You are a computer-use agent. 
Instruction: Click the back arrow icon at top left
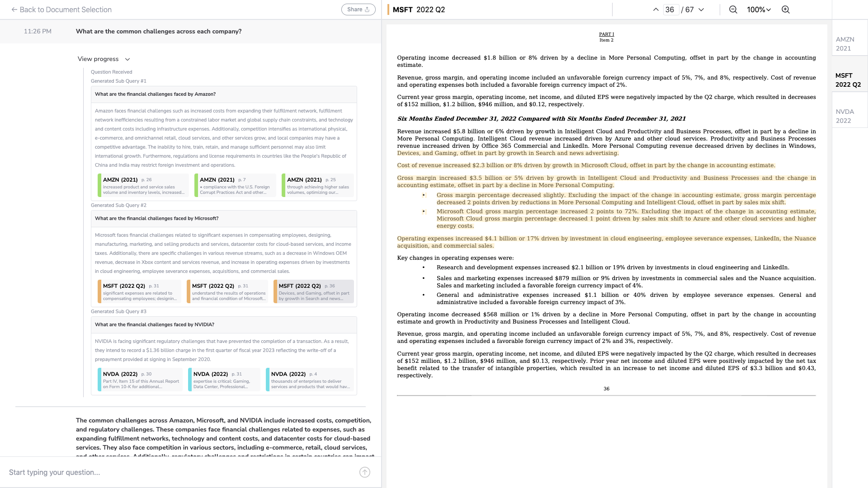point(15,9)
